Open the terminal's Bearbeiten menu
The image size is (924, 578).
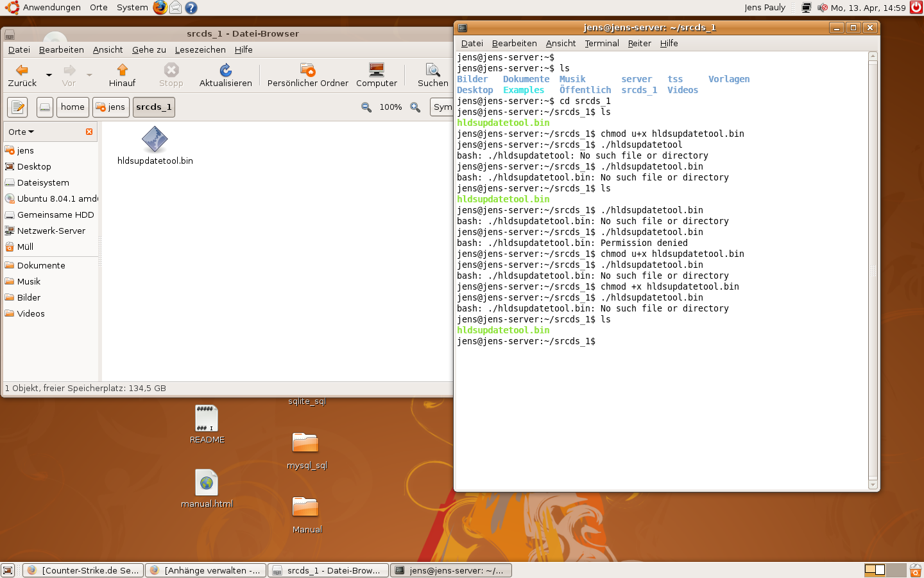pyautogui.click(x=514, y=43)
